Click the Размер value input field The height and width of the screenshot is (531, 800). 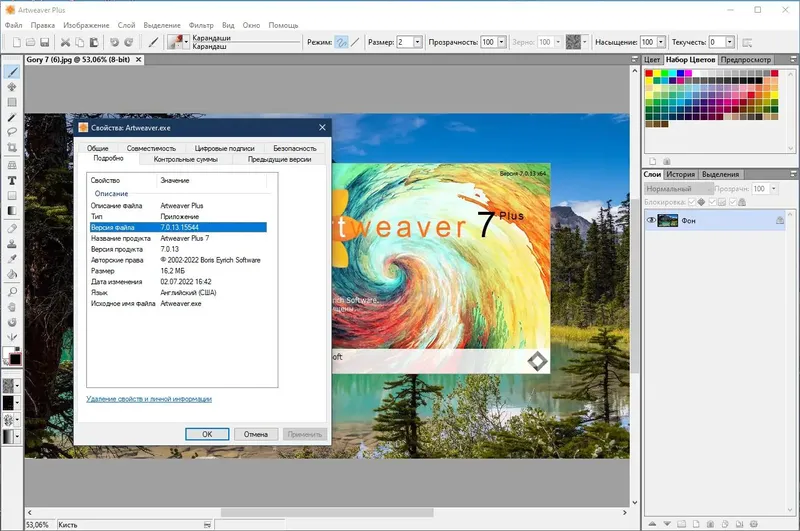[x=405, y=42]
